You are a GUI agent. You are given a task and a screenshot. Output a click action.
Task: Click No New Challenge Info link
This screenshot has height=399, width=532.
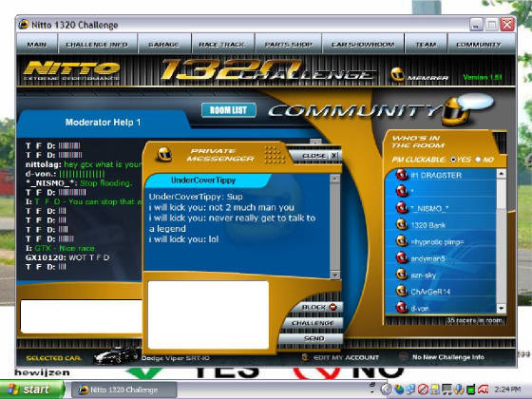[448, 357]
